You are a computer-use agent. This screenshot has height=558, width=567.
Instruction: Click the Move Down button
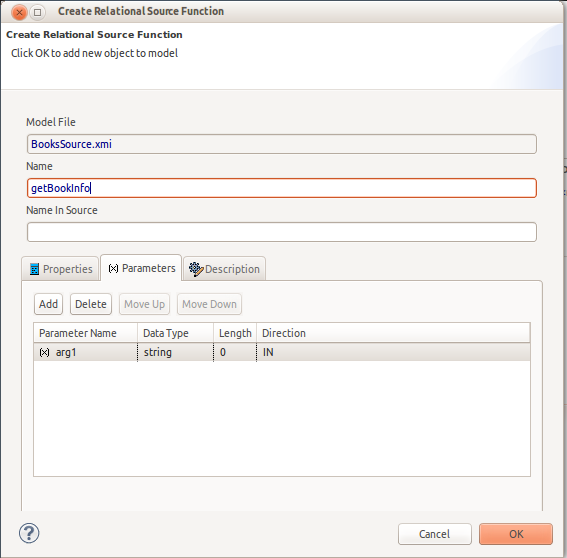(x=209, y=304)
